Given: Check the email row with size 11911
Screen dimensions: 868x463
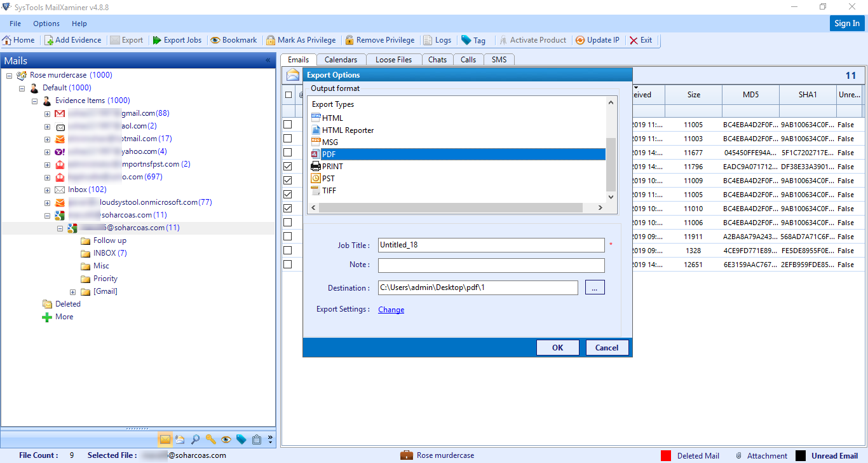Looking at the screenshot, I should coord(288,236).
